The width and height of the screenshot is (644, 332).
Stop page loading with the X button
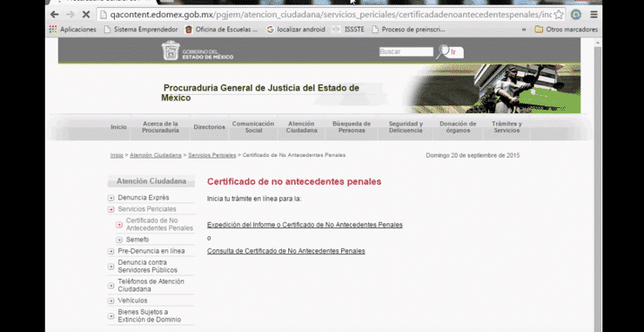(86, 15)
